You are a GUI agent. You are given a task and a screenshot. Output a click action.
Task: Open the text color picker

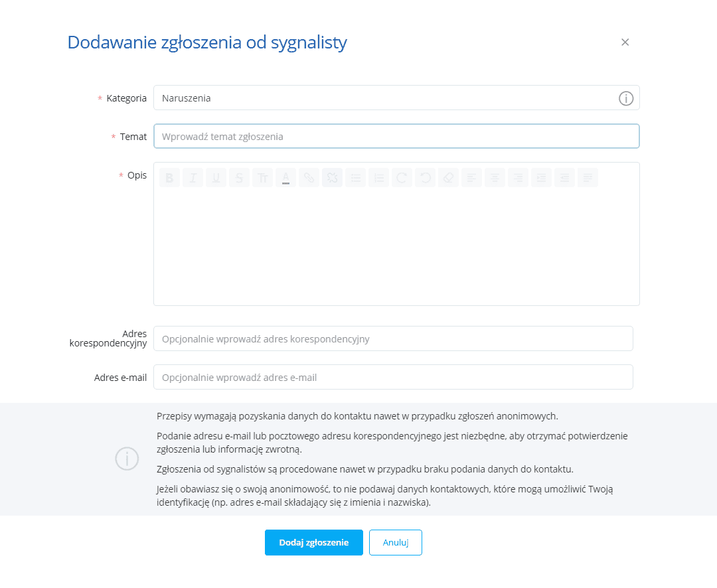[x=285, y=177]
